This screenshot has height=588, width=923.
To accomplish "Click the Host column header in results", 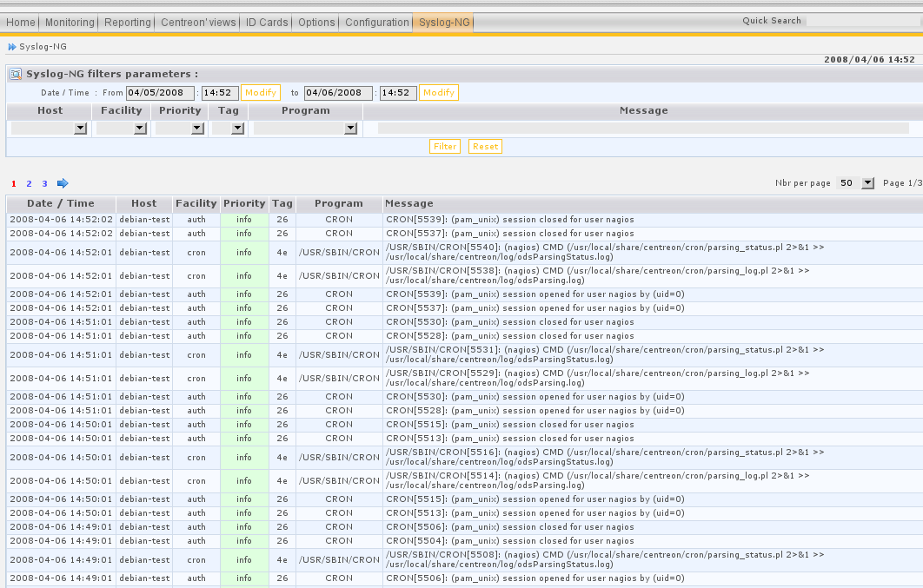I will pos(144,203).
